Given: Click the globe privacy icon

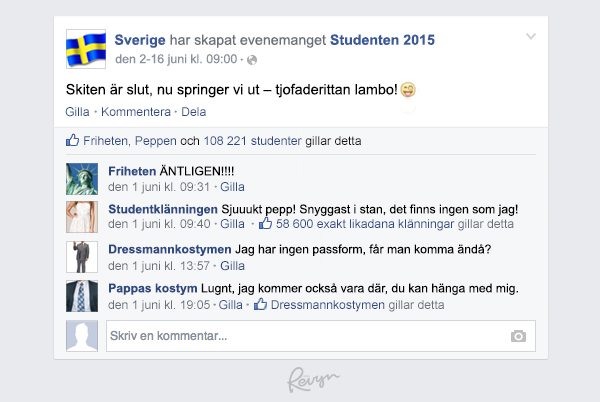Looking at the screenshot, I should click(252, 60).
